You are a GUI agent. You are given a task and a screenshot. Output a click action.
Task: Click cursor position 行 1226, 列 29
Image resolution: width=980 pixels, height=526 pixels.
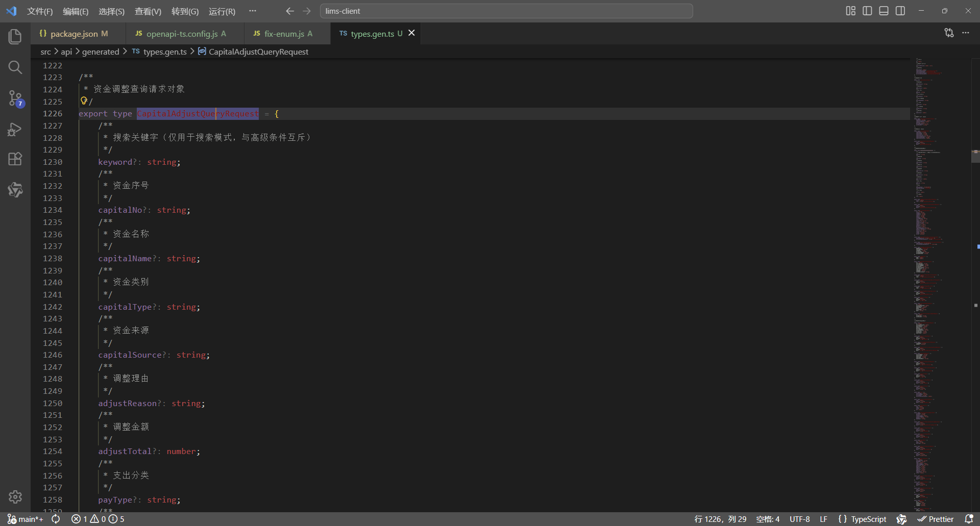(x=720, y=519)
